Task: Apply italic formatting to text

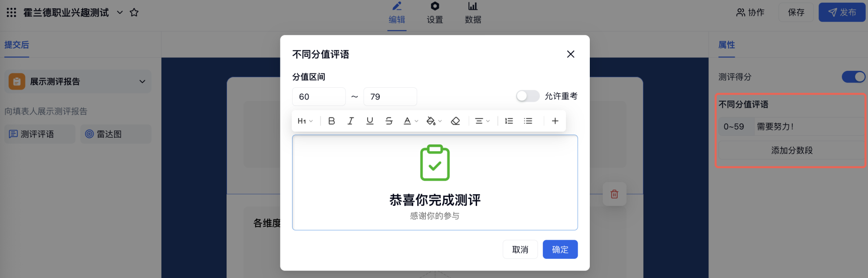Action: click(x=351, y=121)
